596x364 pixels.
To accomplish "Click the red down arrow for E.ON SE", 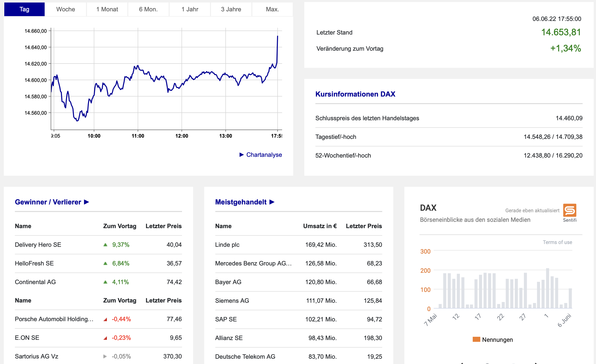I will click(105, 338).
